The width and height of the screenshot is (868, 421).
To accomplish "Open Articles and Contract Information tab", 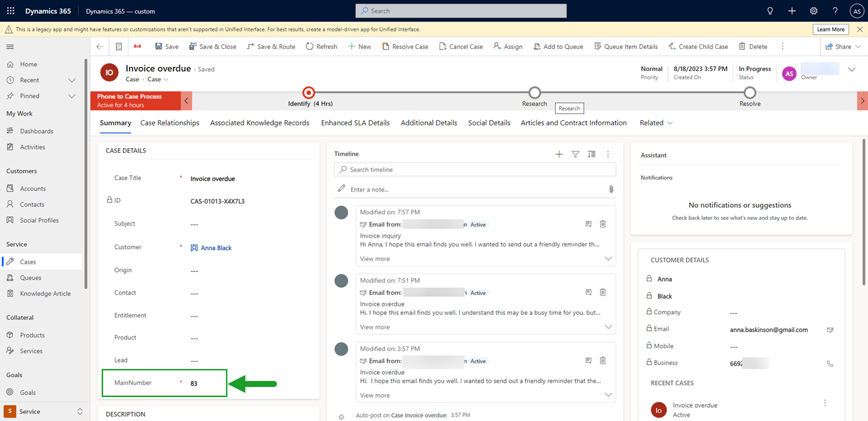I will (x=574, y=123).
